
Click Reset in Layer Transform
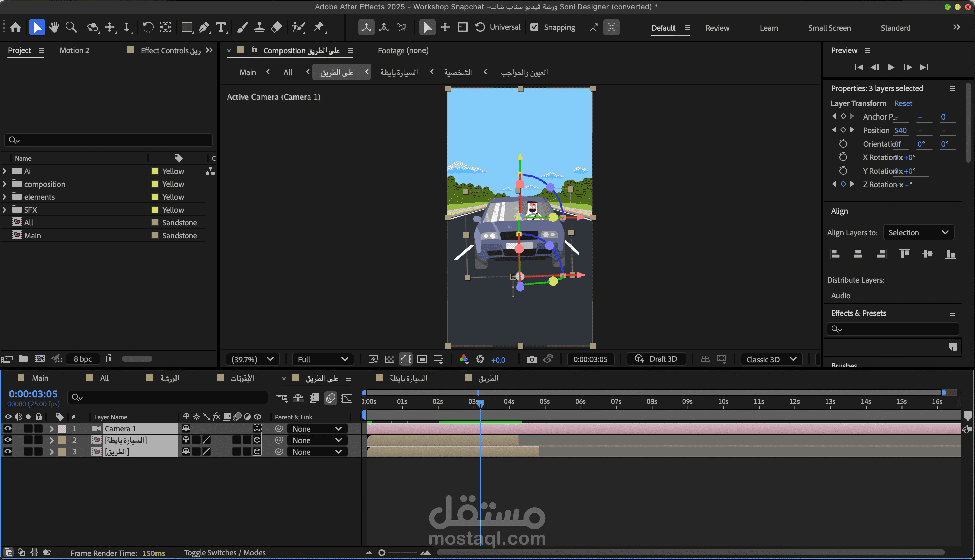(x=903, y=104)
